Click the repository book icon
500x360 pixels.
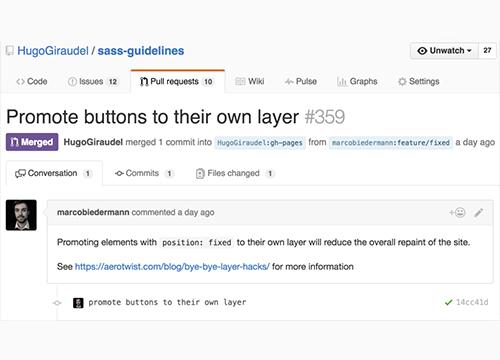10,51
